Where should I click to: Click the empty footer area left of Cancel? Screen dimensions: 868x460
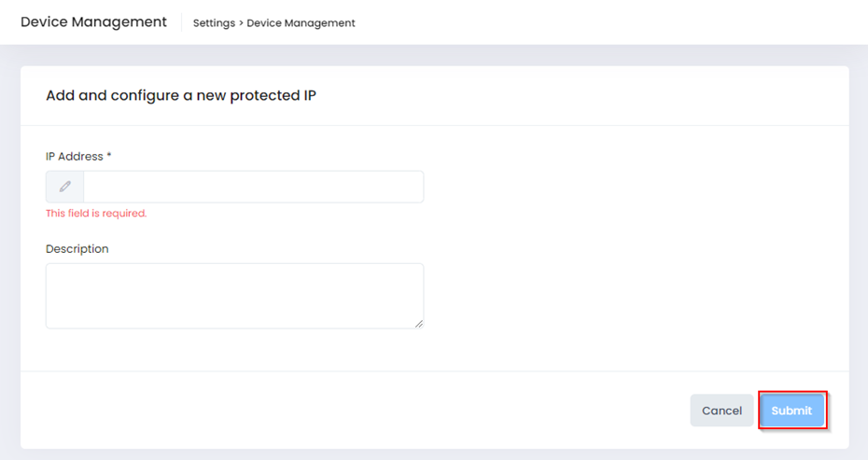[373, 411]
